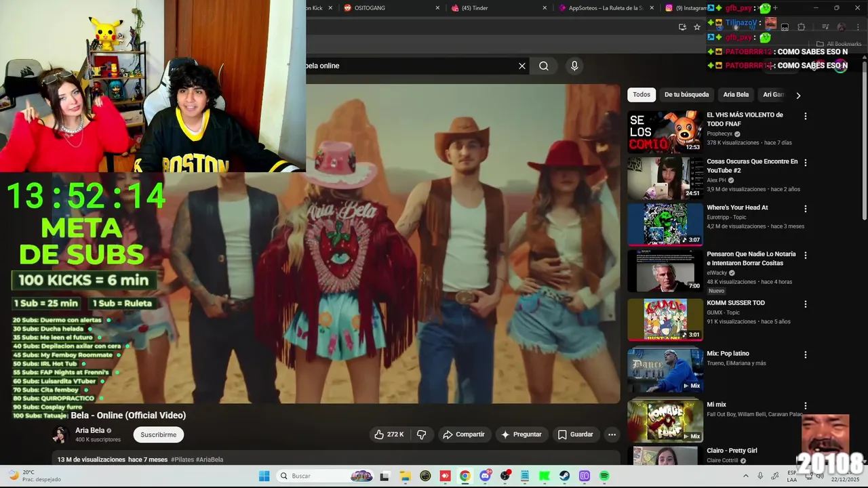Dislike the Aria Bela video
This screenshot has height=488, width=868.
pyautogui.click(x=421, y=434)
